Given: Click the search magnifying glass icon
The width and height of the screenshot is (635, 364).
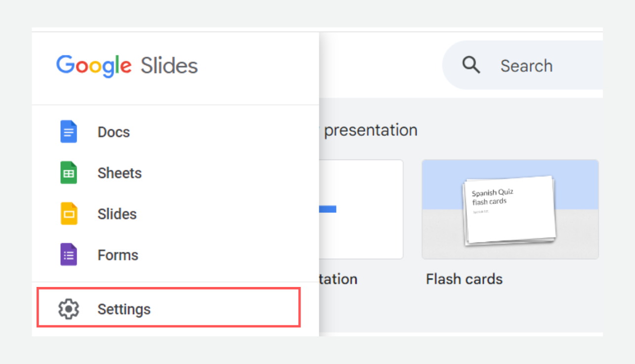Looking at the screenshot, I should pos(470,65).
